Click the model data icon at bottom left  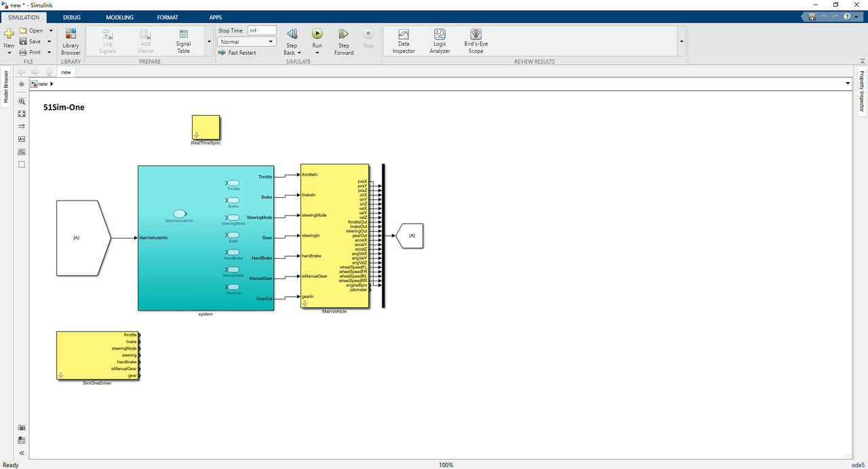coord(22,440)
